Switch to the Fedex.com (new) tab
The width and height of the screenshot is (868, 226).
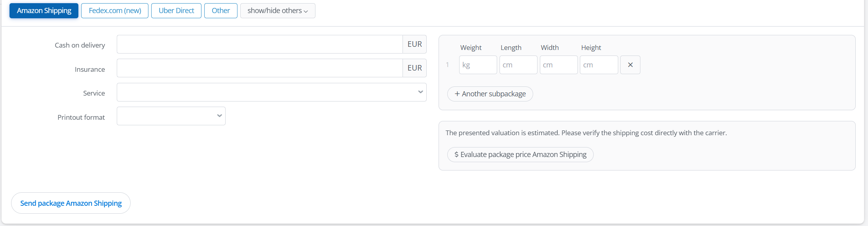click(115, 11)
